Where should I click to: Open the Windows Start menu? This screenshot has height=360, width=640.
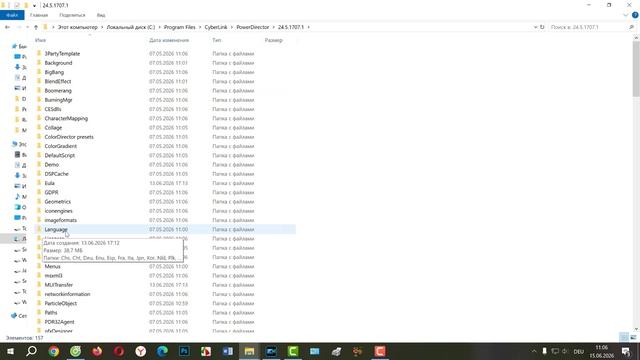[x=10, y=351]
